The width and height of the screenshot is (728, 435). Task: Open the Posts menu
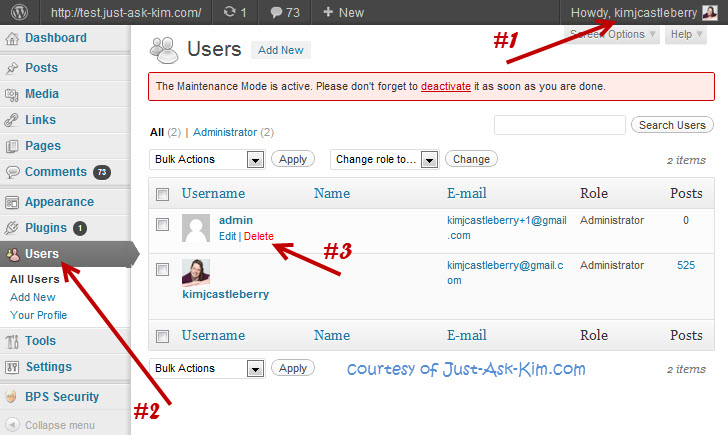(41, 68)
